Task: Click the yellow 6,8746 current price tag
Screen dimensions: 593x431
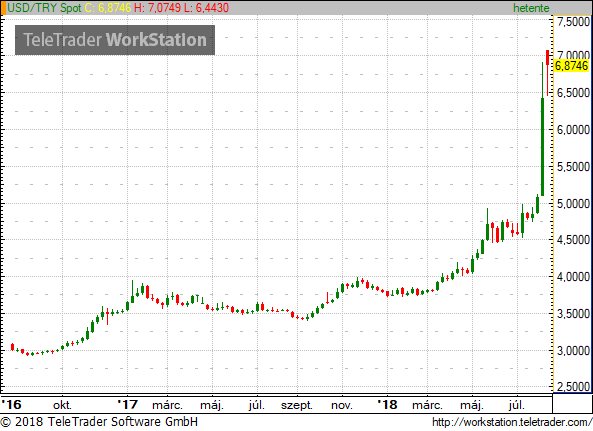Action: pyautogui.click(x=571, y=66)
